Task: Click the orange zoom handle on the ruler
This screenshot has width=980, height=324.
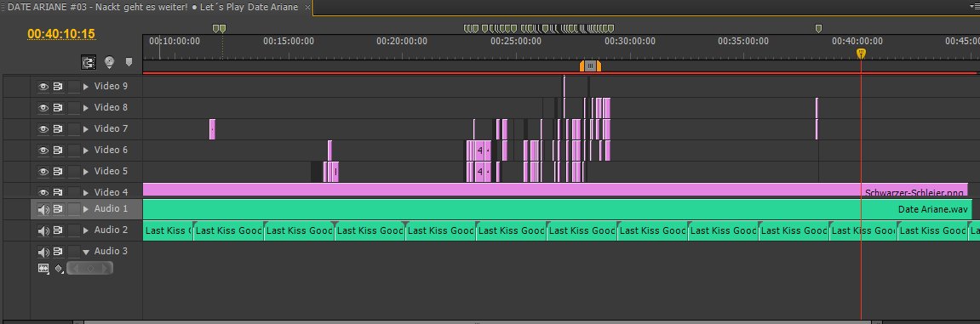Action: [590, 66]
